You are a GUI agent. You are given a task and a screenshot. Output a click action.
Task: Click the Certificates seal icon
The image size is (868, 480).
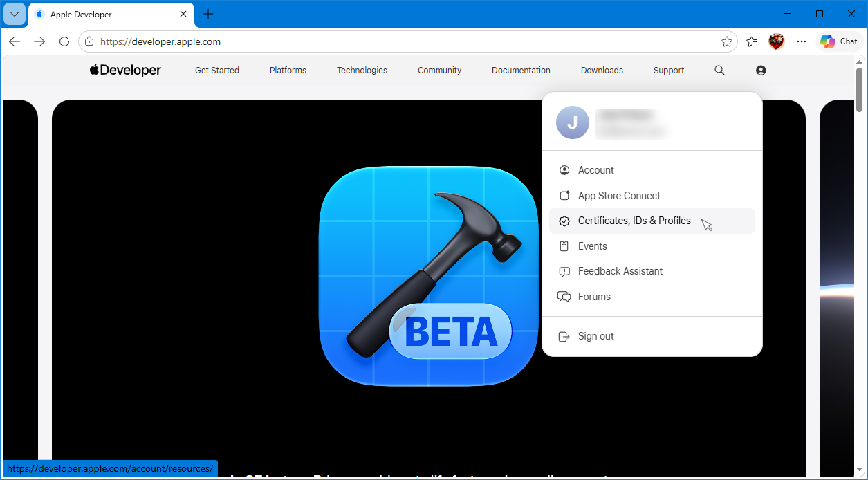pos(564,221)
